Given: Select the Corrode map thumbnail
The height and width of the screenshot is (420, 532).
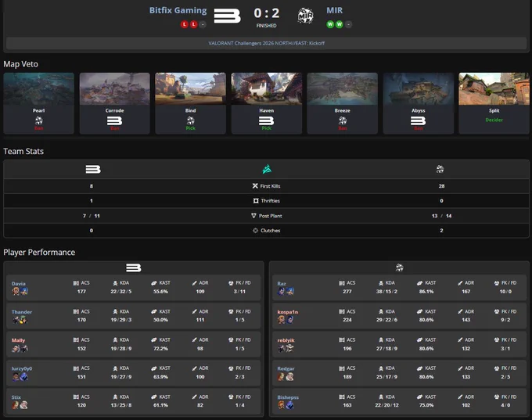Looking at the screenshot, I should coord(115,89).
